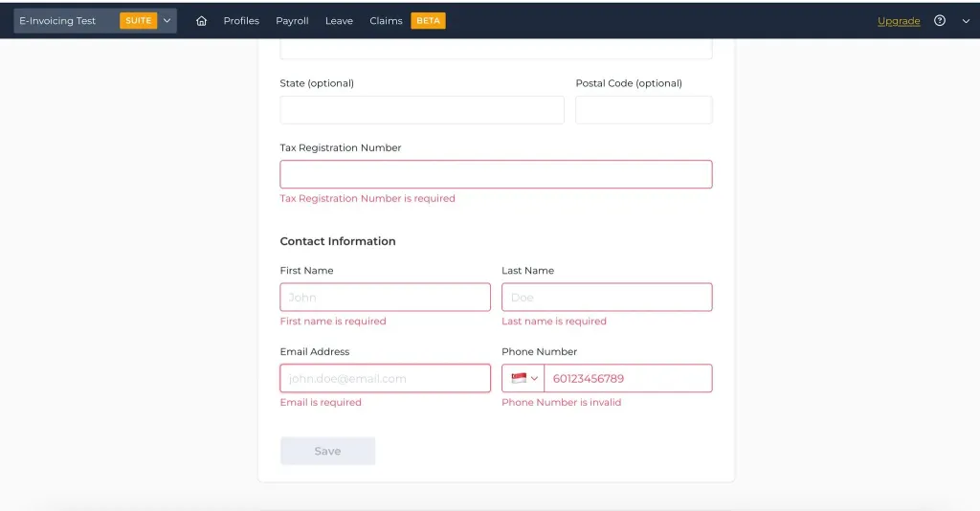Viewport: 980px width, 511px height.
Task: Go to the Home icon in navbar
Action: 201,21
